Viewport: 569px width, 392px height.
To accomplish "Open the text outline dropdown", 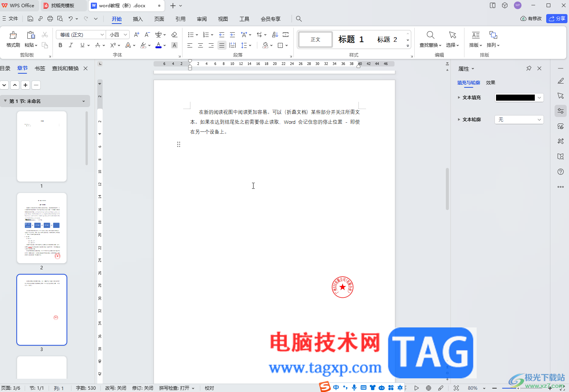I will (x=539, y=120).
